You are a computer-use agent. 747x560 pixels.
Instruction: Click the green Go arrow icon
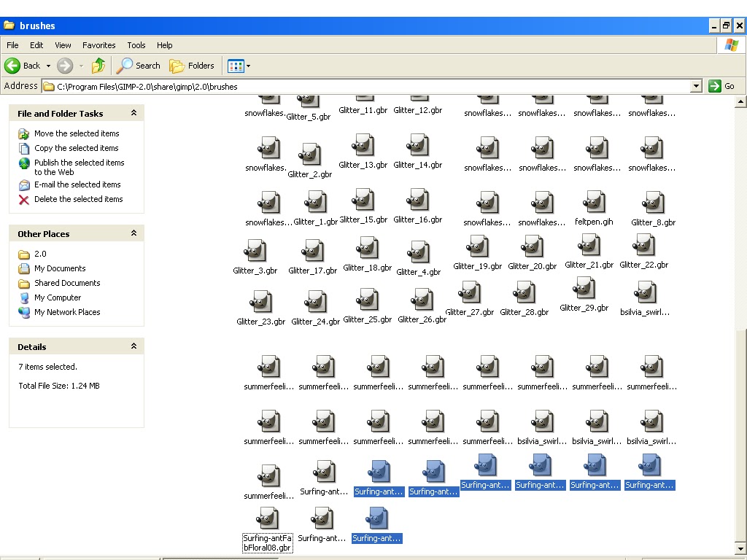tap(714, 85)
